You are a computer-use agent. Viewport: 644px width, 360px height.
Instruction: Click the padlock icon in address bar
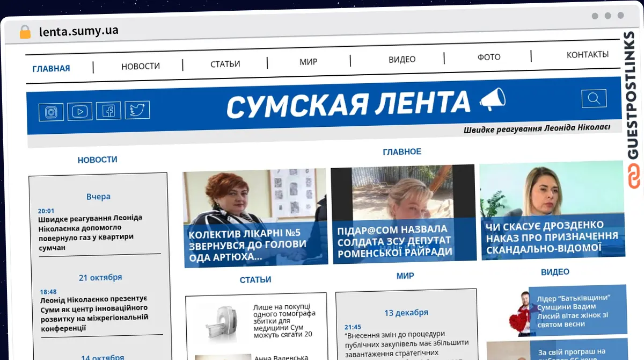[25, 32]
